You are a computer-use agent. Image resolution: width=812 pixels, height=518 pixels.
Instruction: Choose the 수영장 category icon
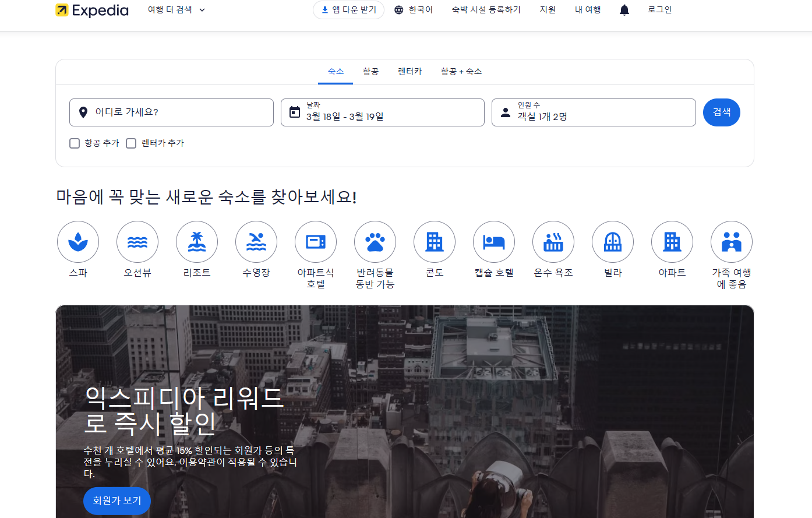coord(256,241)
